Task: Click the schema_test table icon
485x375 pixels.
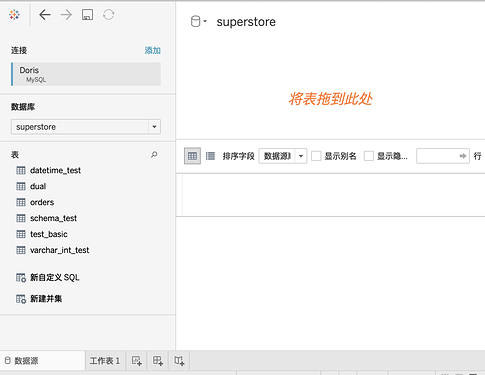Action: (21, 218)
